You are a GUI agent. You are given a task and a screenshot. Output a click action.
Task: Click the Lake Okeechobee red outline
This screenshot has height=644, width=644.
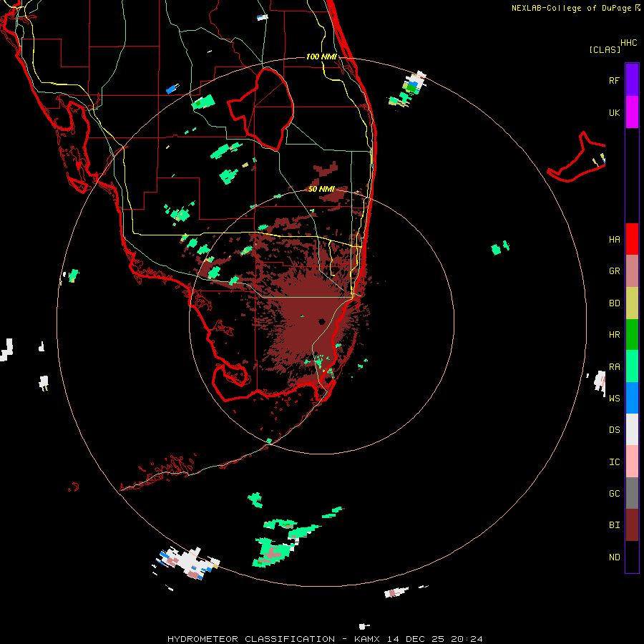260,109
